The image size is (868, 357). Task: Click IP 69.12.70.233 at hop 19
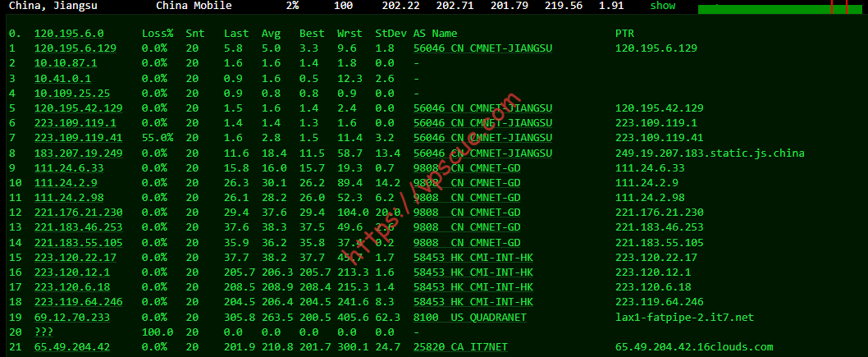[x=72, y=317]
